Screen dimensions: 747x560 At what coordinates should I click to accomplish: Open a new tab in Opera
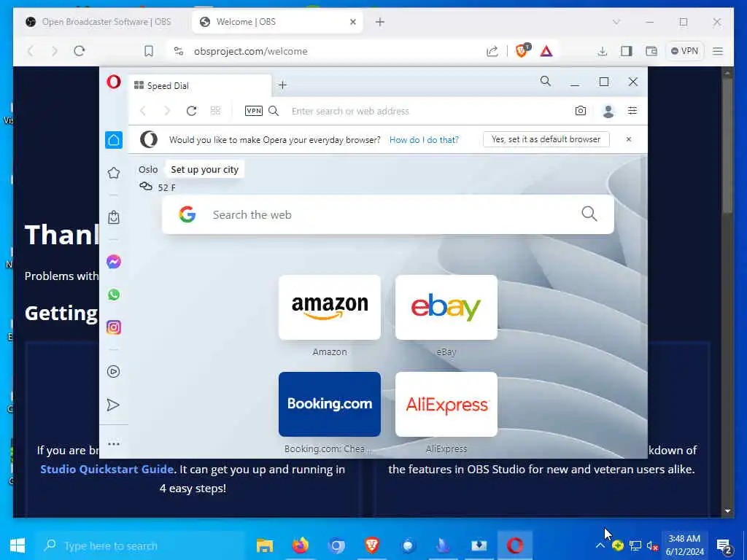pos(282,85)
